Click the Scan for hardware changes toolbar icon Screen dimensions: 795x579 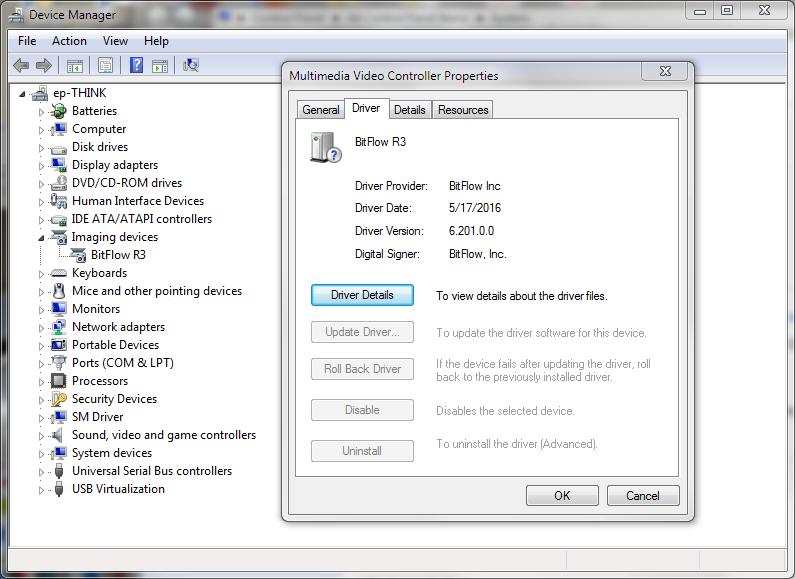pyautogui.click(x=190, y=66)
